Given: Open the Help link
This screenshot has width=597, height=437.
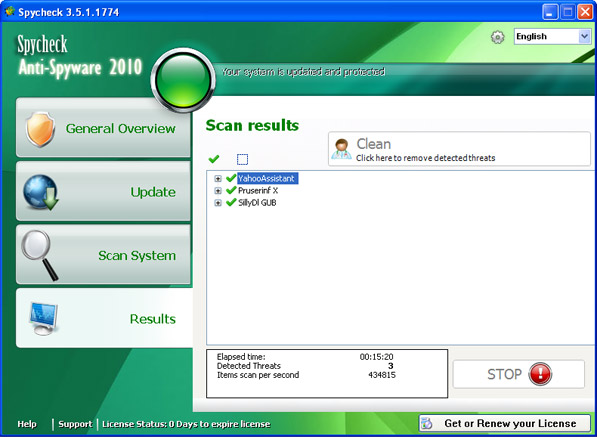Looking at the screenshot, I should point(27,424).
